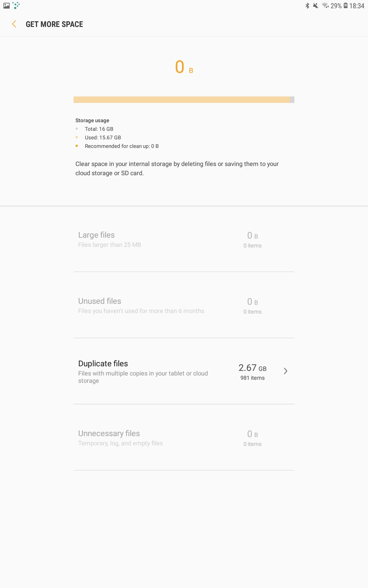Tap the battery status icon

pyautogui.click(x=346, y=6)
